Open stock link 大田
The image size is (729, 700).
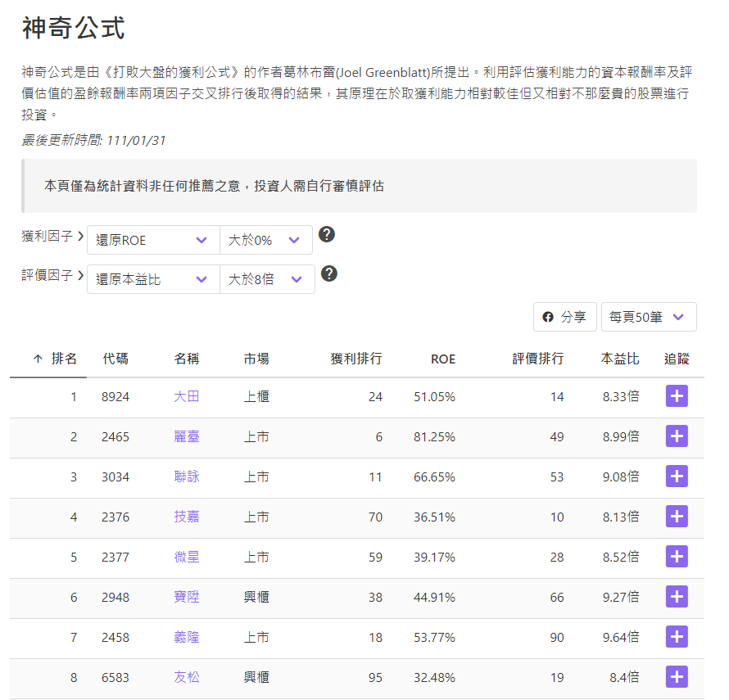coord(187,396)
